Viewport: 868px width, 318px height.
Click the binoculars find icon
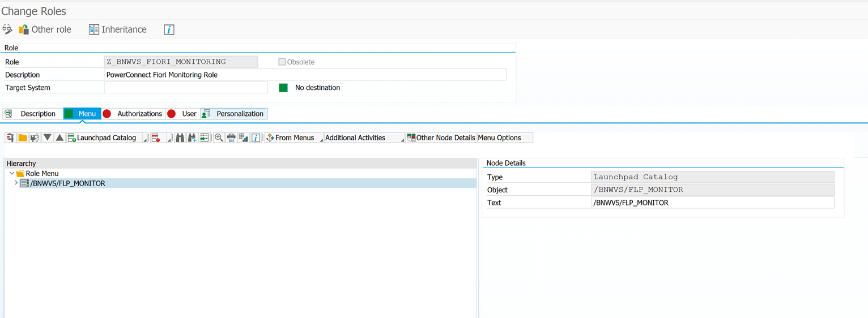tap(180, 138)
